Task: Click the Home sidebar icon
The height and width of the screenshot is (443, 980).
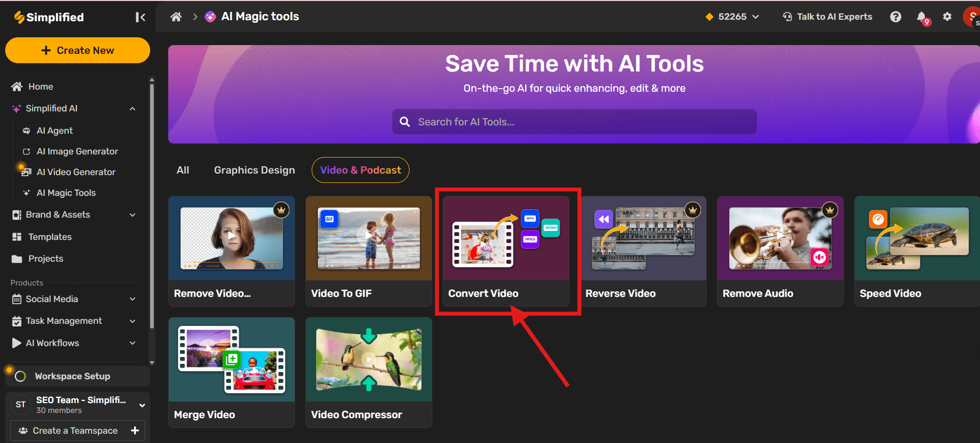Action: pyautogui.click(x=17, y=87)
